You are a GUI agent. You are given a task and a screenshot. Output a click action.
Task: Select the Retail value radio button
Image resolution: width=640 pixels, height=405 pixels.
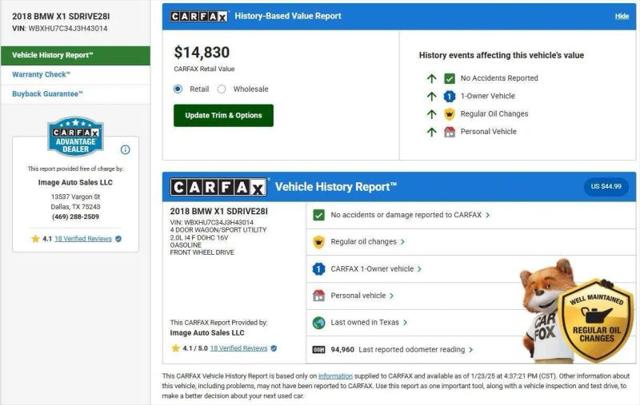(x=178, y=89)
